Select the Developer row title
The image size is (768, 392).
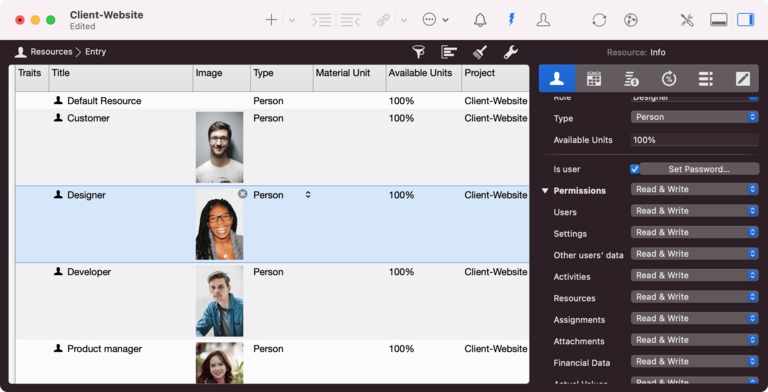[89, 272]
